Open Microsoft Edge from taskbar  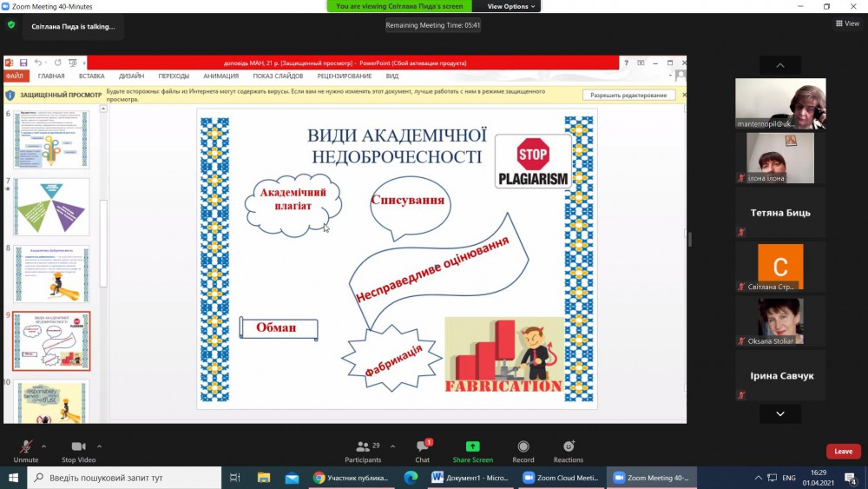click(x=411, y=478)
